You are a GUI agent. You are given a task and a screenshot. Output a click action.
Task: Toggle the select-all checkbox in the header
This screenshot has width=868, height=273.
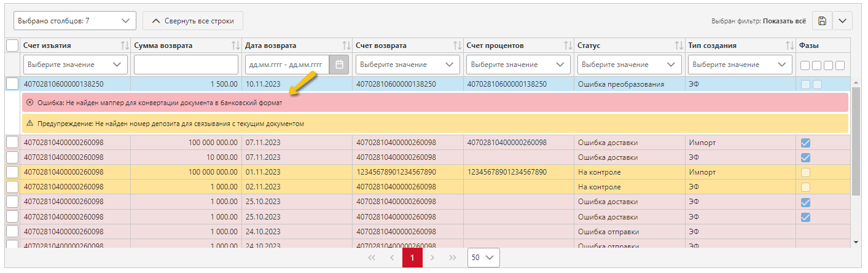tap(12, 45)
